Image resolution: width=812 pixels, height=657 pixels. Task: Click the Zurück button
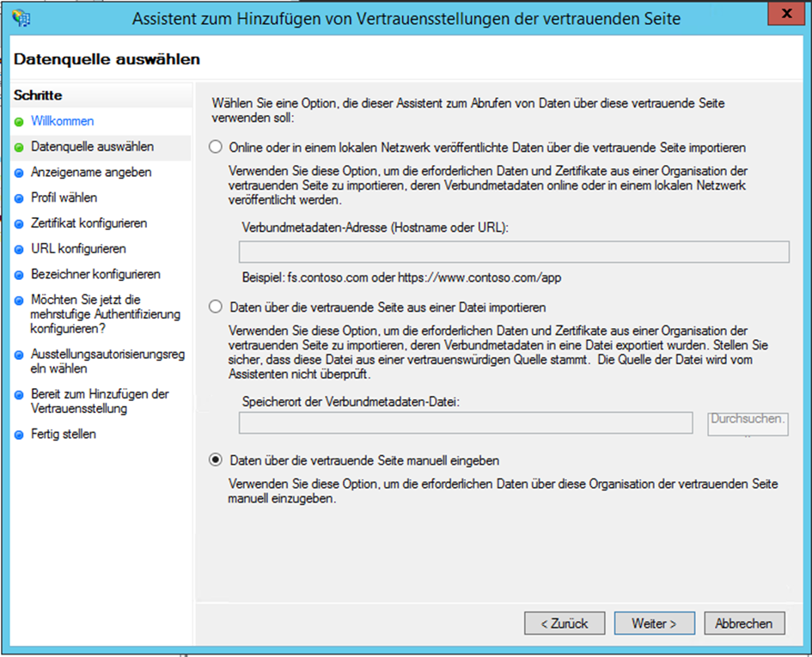[565, 623]
